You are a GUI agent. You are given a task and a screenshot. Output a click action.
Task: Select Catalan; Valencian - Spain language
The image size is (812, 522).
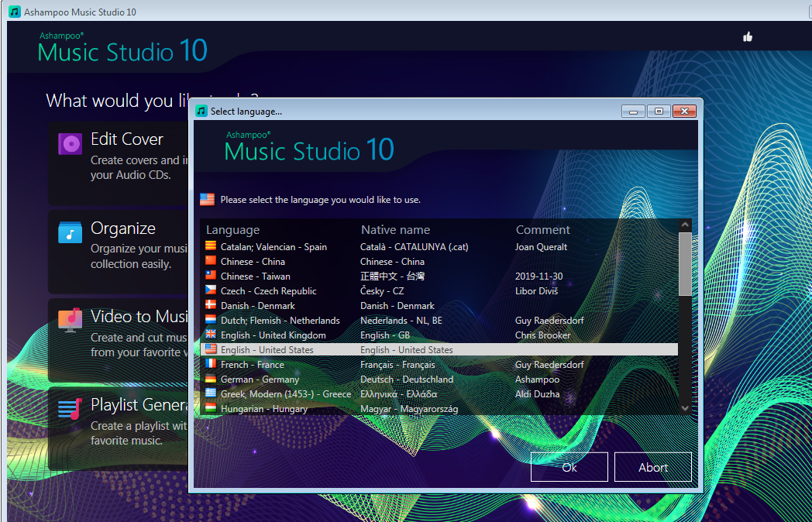tap(439, 247)
